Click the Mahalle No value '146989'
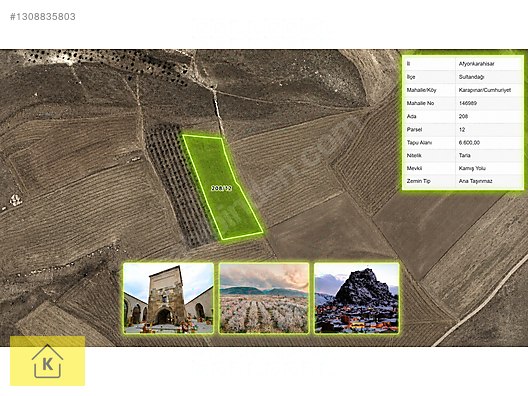The width and height of the screenshot is (528, 396). [468, 103]
